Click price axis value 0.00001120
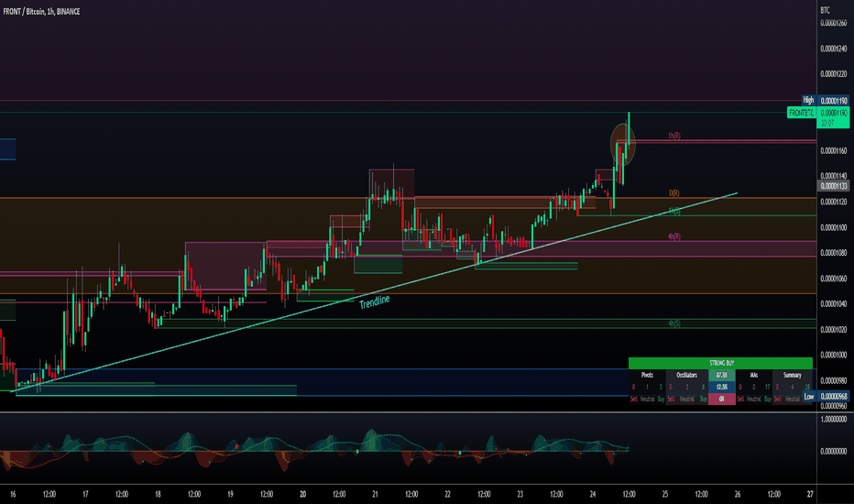 point(834,203)
